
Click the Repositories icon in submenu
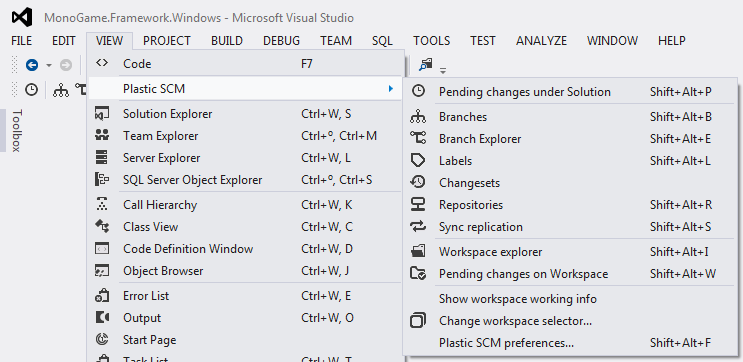coord(418,205)
